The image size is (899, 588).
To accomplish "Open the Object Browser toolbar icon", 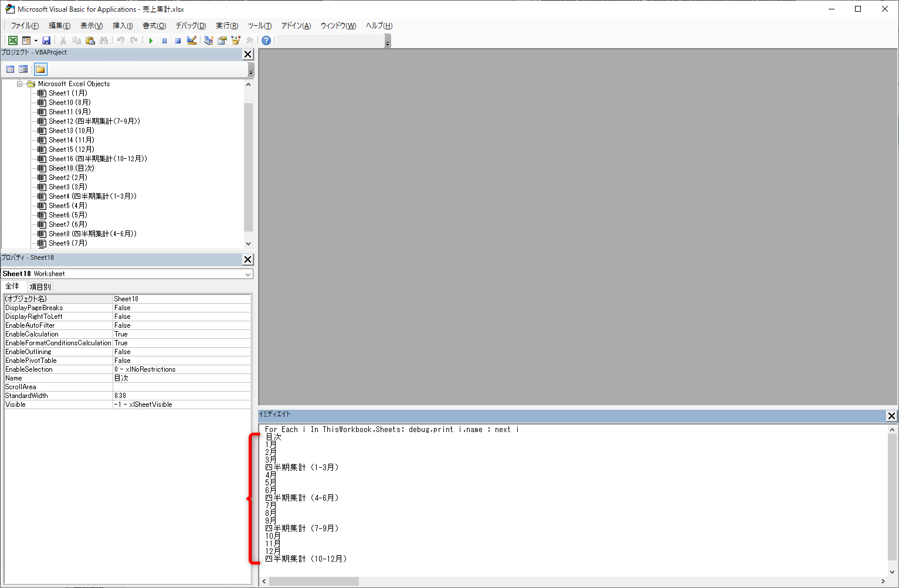I will click(x=236, y=40).
